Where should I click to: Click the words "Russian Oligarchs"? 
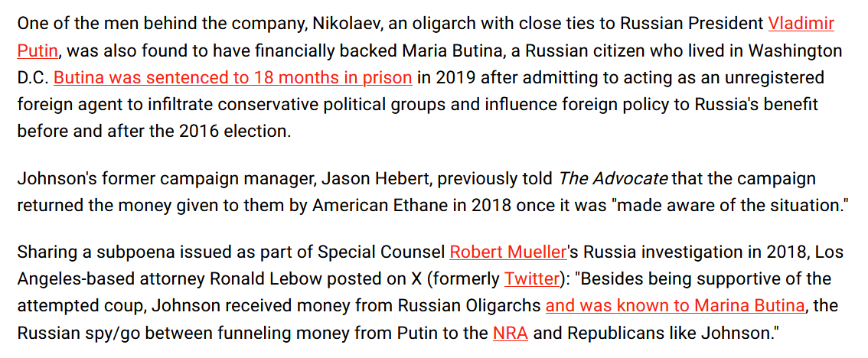point(472,306)
